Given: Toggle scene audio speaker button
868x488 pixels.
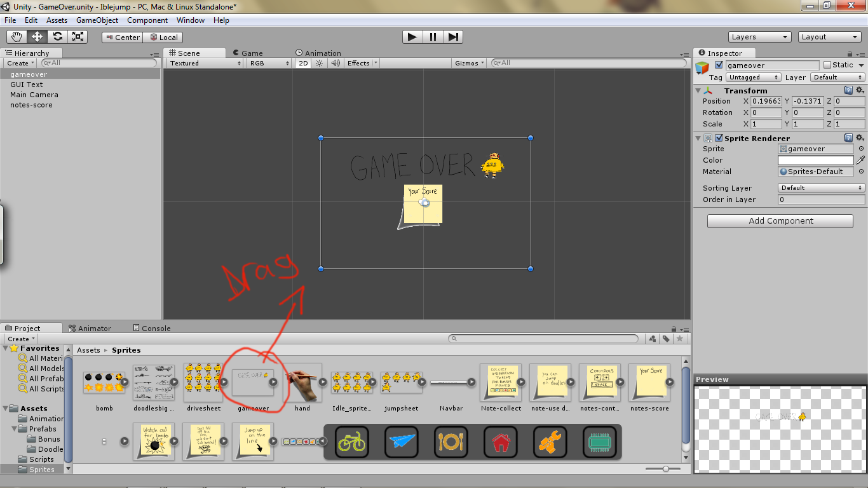Looking at the screenshot, I should coord(335,63).
